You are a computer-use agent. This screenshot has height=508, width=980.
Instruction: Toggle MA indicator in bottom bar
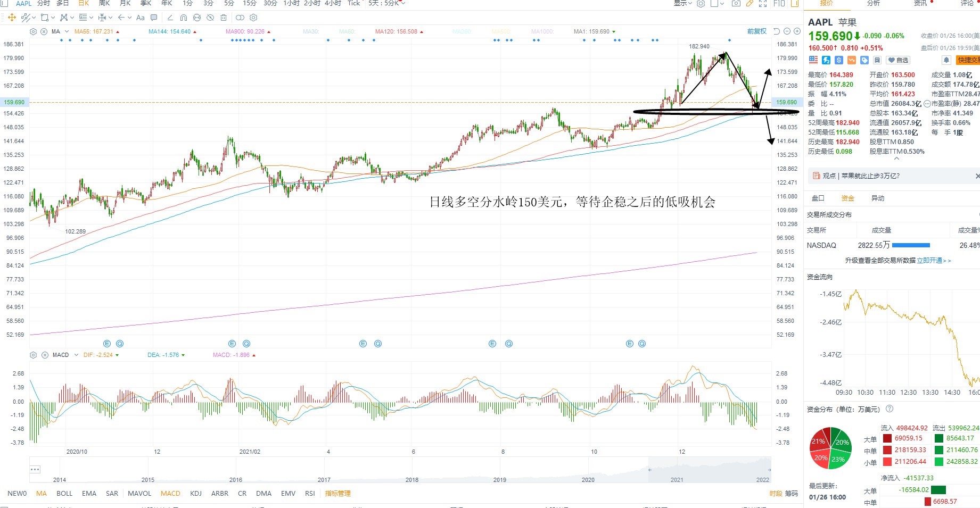[42, 493]
